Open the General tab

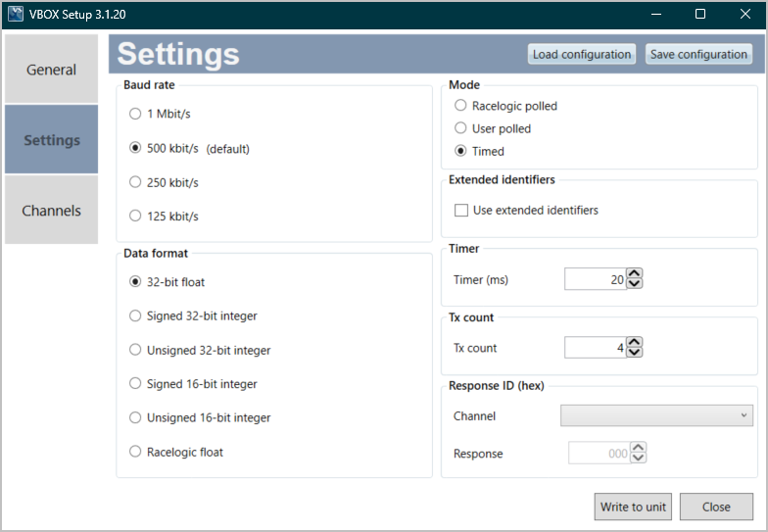click(51, 70)
